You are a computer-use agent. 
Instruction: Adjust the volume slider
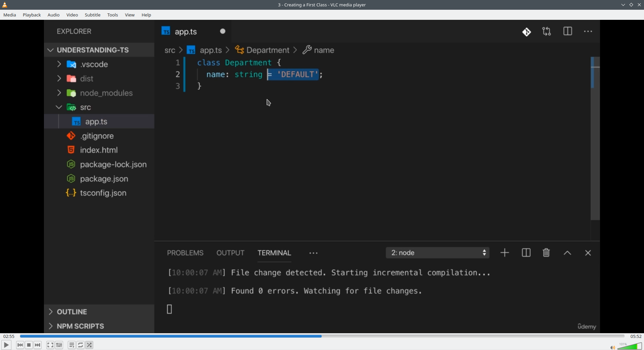[630, 346]
